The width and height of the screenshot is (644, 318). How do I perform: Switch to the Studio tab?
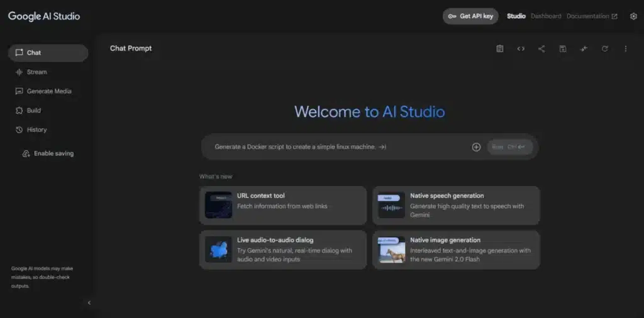516,16
